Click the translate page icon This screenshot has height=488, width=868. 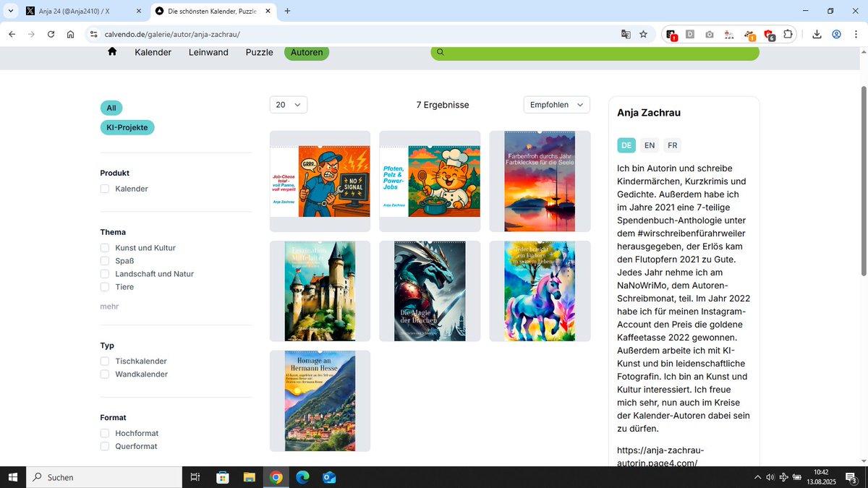pos(626,34)
